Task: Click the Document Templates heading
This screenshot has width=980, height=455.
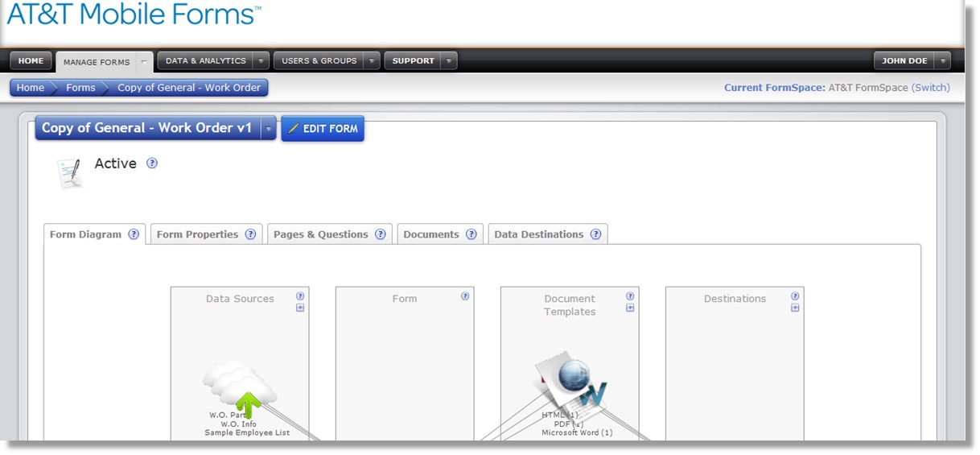Action: 570,305
